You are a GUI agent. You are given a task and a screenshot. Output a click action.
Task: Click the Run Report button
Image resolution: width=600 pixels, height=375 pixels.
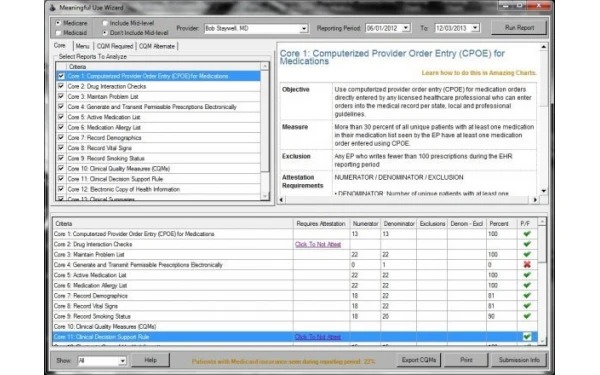point(519,28)
